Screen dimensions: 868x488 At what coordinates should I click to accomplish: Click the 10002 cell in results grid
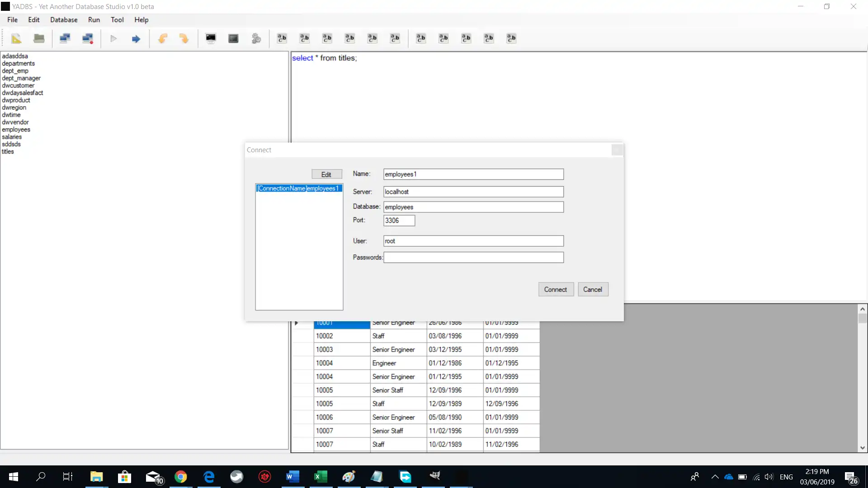pyautogui.click(x=342, y=336)
